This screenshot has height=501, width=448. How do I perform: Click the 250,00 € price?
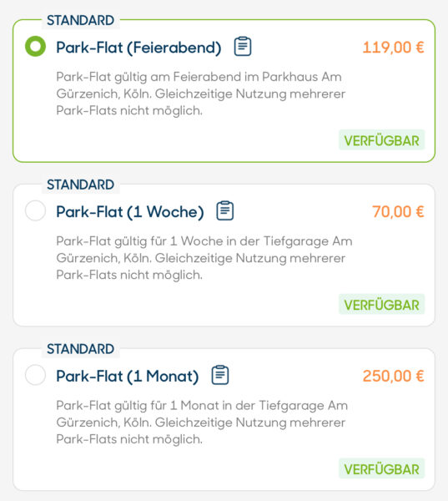pos(393,376)
